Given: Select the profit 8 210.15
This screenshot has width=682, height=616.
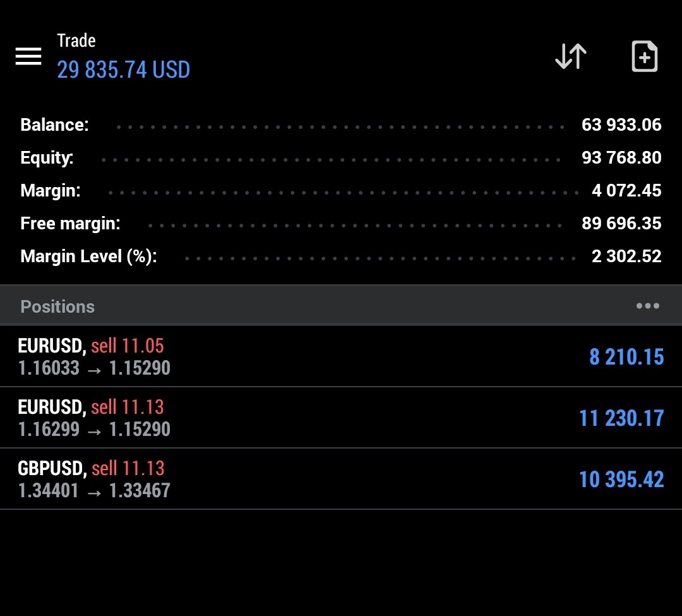Looking at the screenshot, I should click(626, 357).
